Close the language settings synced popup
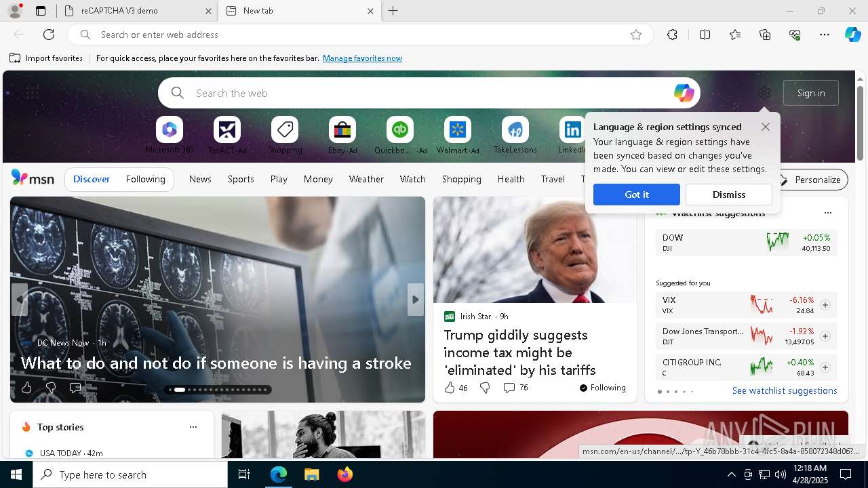The image size is (868, 488). point(766,127)
